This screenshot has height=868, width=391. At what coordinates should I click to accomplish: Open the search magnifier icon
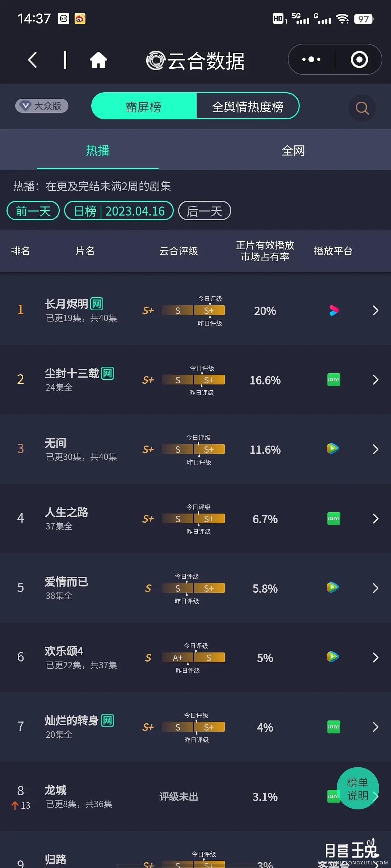pyautogui.click(x=362, y=108)
